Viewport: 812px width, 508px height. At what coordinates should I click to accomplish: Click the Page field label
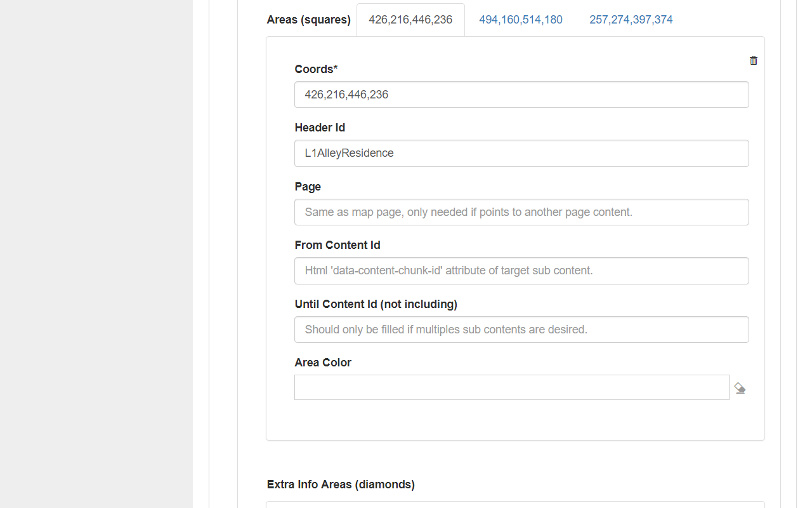(x=308, y=187)
